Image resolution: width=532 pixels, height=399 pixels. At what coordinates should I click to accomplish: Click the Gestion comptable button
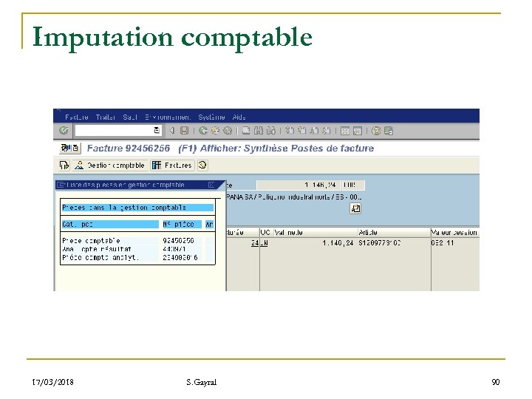(x=110, y=166)
